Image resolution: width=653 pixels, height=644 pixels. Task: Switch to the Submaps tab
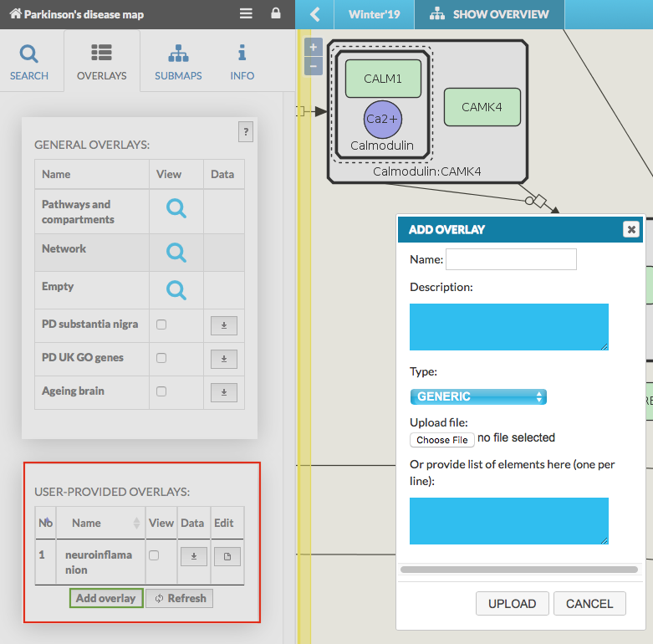tap(178, 63)
